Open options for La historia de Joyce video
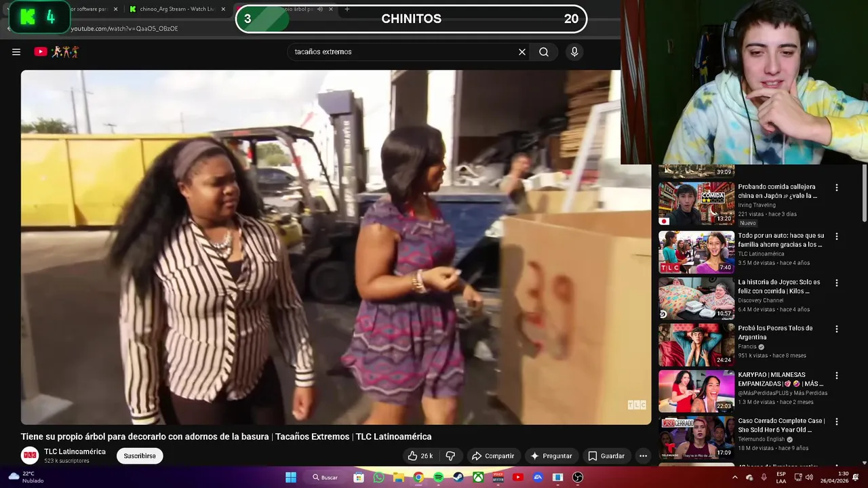 pos(836,283)
